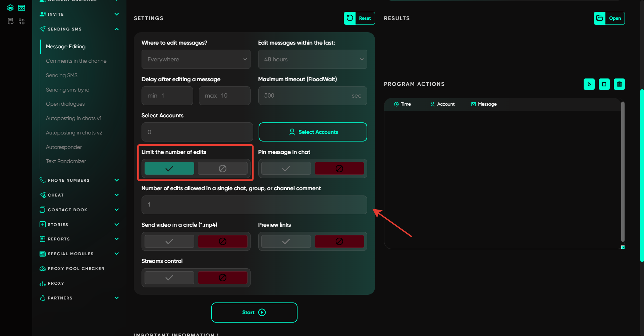Click the Proxy network icon in sidebar

pyautogui.click(x=43, y=283)
